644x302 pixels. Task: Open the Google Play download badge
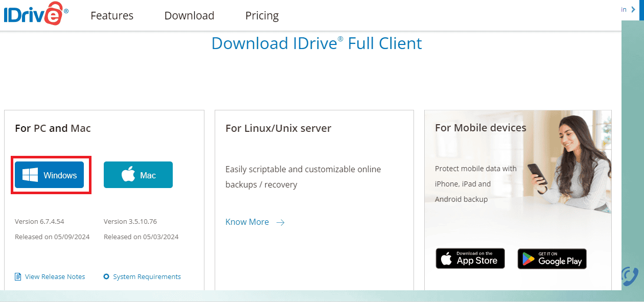pyautogui.click(x=552, y=259)
